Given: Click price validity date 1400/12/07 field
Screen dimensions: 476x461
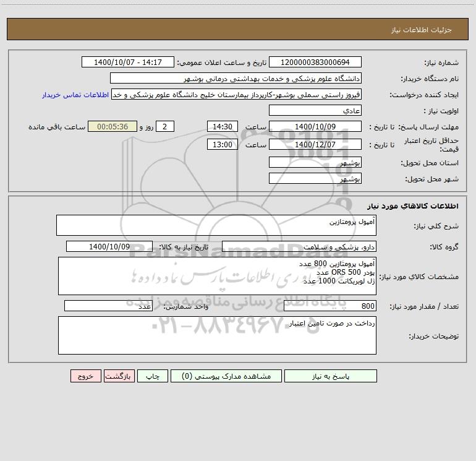Looking at the screenshot, I should coord(315,144).
